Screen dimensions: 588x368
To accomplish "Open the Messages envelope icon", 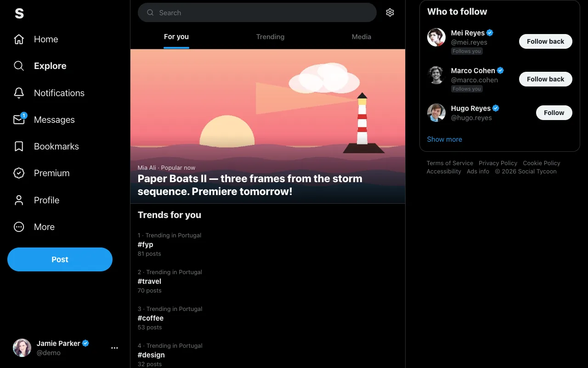I will click(x=19, y=120).
